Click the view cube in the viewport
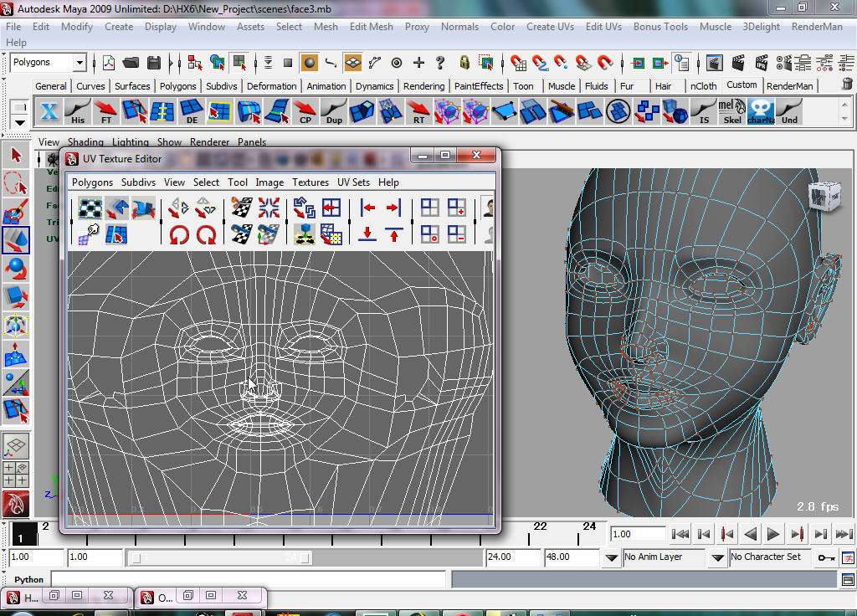 pos(824,196)
